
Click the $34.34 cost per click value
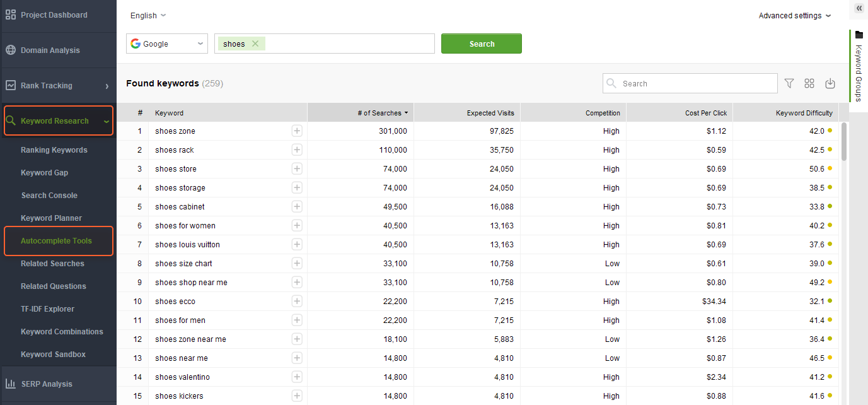(x=714, y=302)
